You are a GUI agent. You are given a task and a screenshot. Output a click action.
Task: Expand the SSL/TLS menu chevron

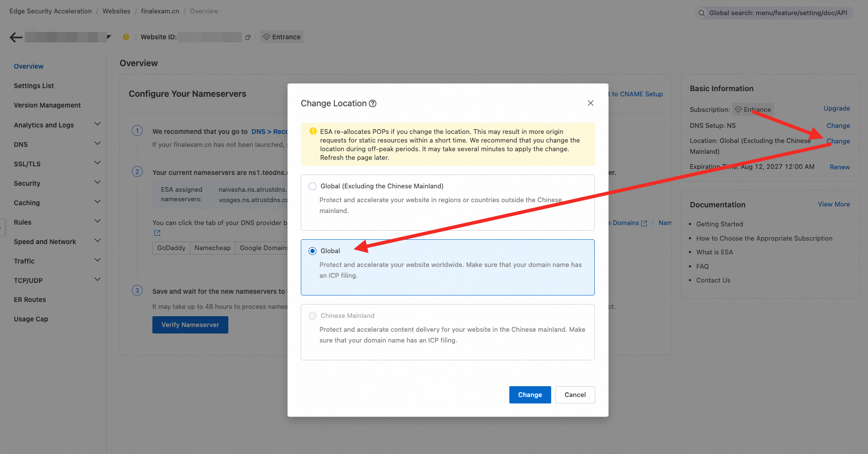point(98,163)
